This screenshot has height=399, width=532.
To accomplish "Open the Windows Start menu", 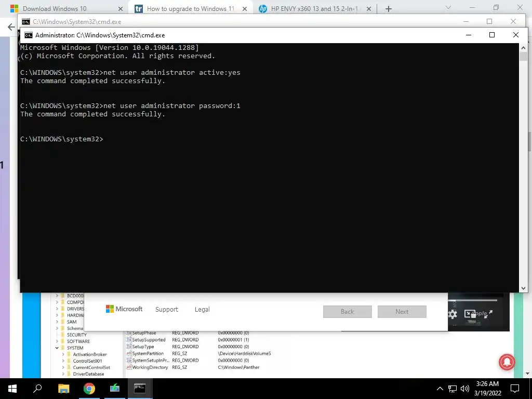I will [12, 389].
